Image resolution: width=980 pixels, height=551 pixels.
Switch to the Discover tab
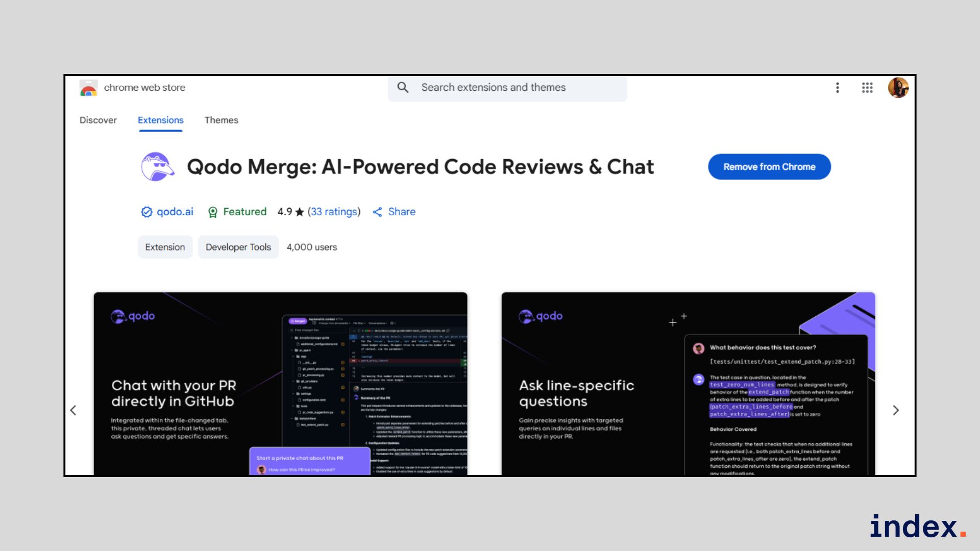click(98, 120)
